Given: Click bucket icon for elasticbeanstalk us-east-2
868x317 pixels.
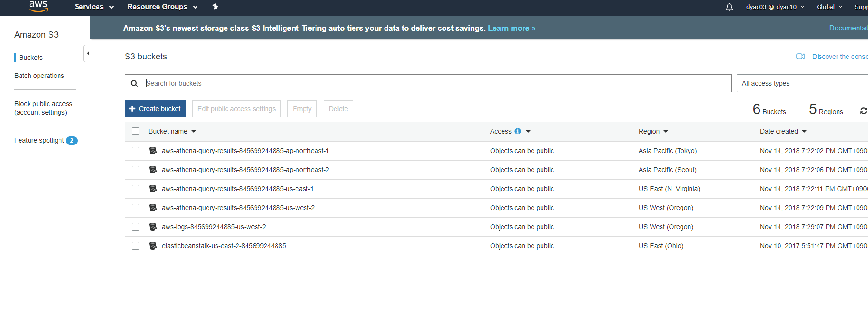Looking at the screenshot, I should tap(153, 246).
